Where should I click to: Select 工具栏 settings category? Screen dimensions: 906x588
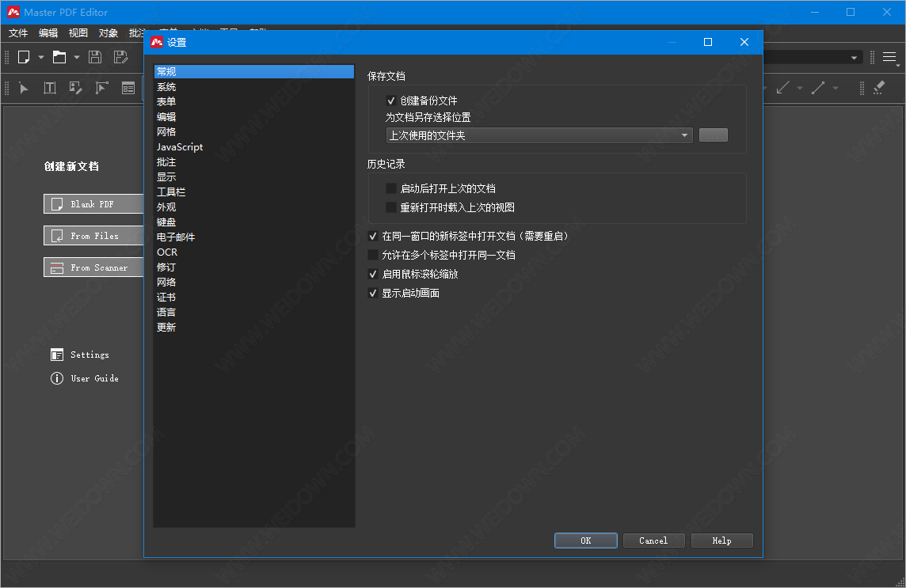point(254,192)
